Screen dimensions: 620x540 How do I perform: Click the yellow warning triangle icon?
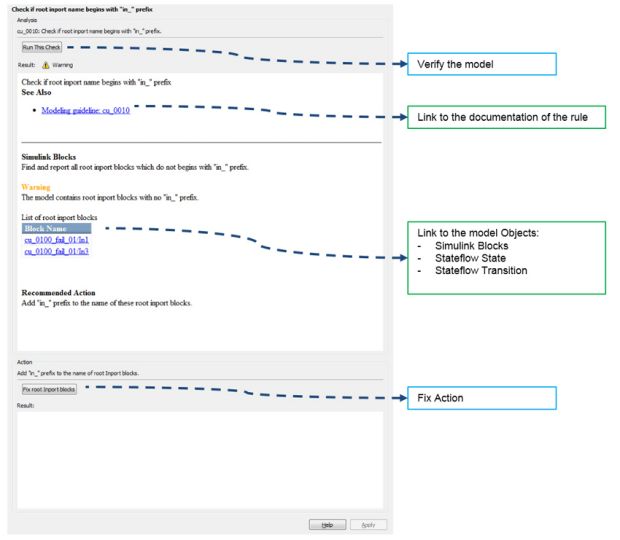(x=44, y=64)
